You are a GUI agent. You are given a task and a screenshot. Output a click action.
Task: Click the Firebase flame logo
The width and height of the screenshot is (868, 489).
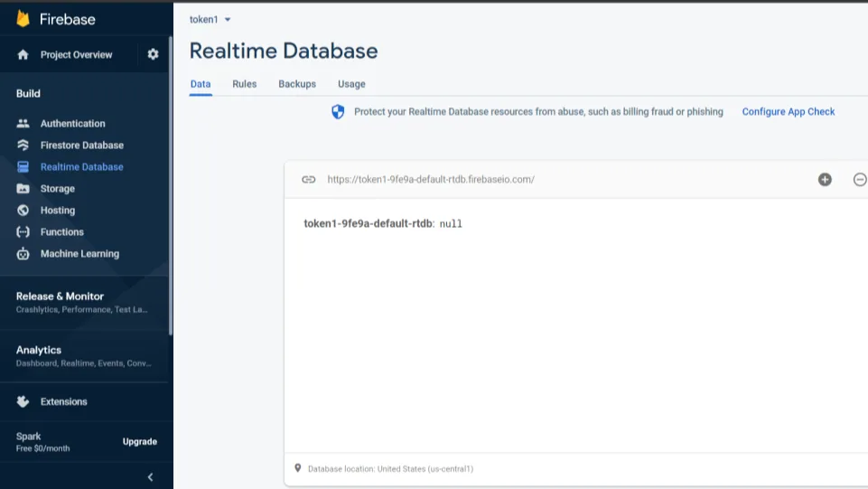[x=23, y=19]
